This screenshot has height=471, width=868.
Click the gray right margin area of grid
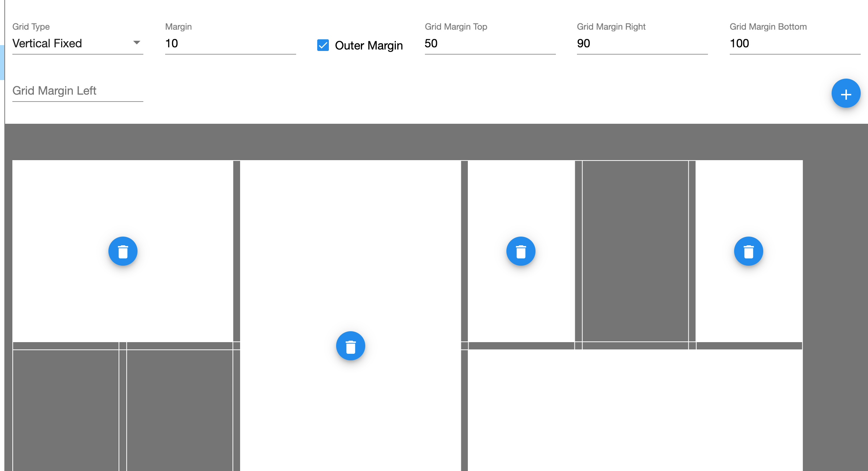tap(835, 291)
